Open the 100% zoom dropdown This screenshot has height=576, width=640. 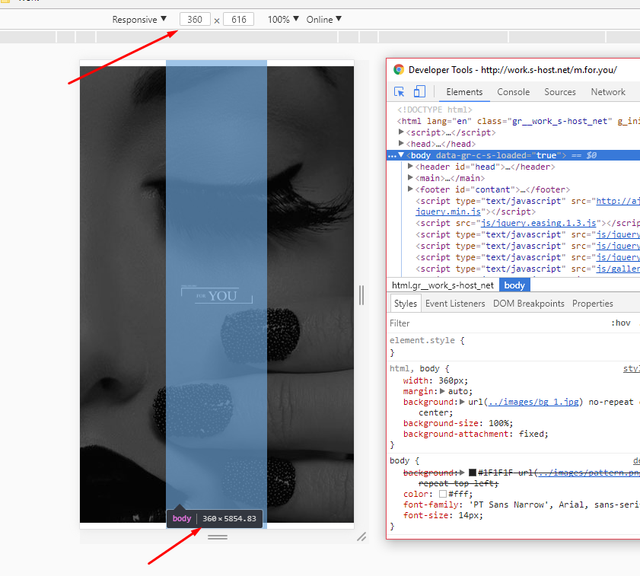point(283,19)
